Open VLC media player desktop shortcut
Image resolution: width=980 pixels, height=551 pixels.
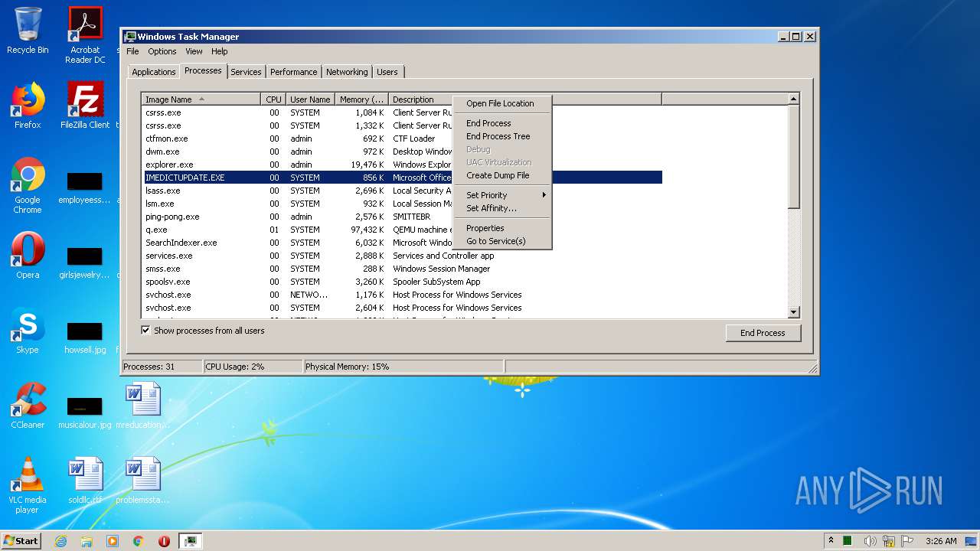click(28, 485)
